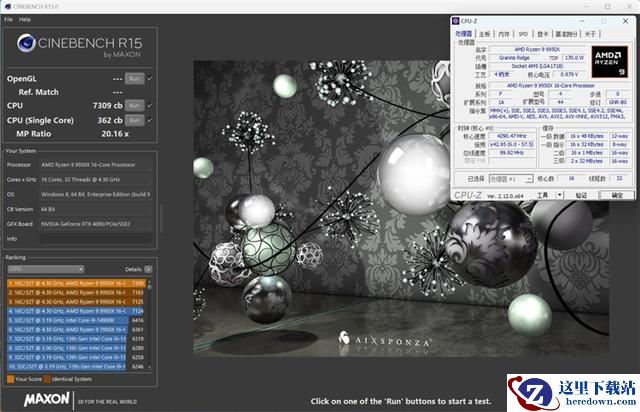Toggle the checkbox beside the OpenGL test
The image size is (640, 412).
(x=150, y=78)
